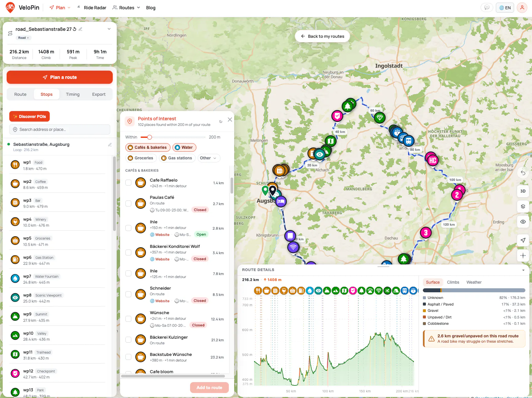Switch to the Timing tab
This screenshot has height=398, width=532.
point(73,94)
